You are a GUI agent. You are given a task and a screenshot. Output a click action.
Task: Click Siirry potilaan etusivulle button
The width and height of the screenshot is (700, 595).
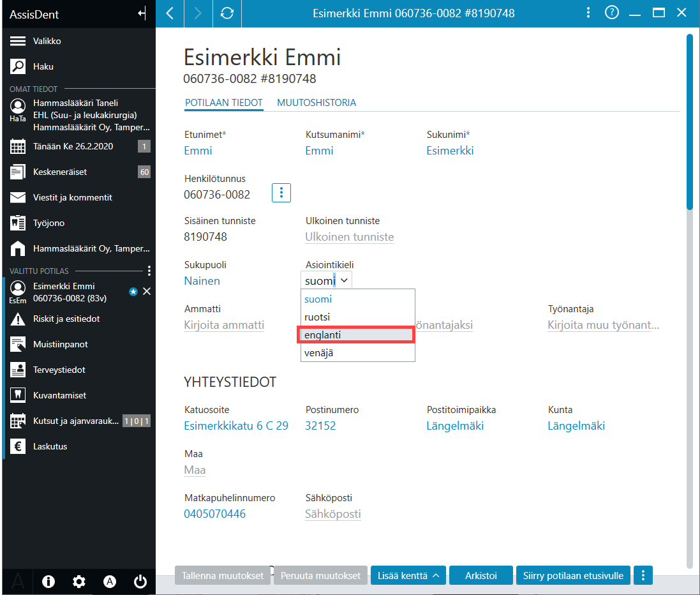[x=573, y=575]
